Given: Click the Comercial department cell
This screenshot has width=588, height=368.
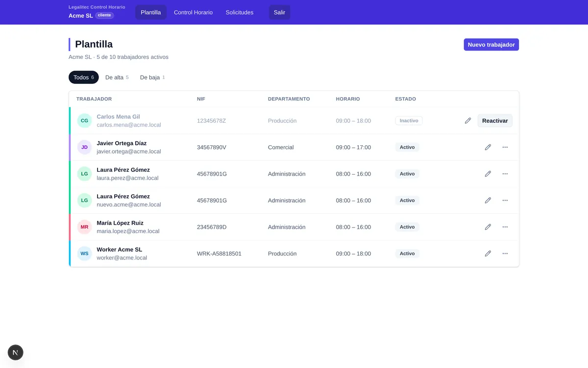Looking at the screenshot, I should coord(281,147).
